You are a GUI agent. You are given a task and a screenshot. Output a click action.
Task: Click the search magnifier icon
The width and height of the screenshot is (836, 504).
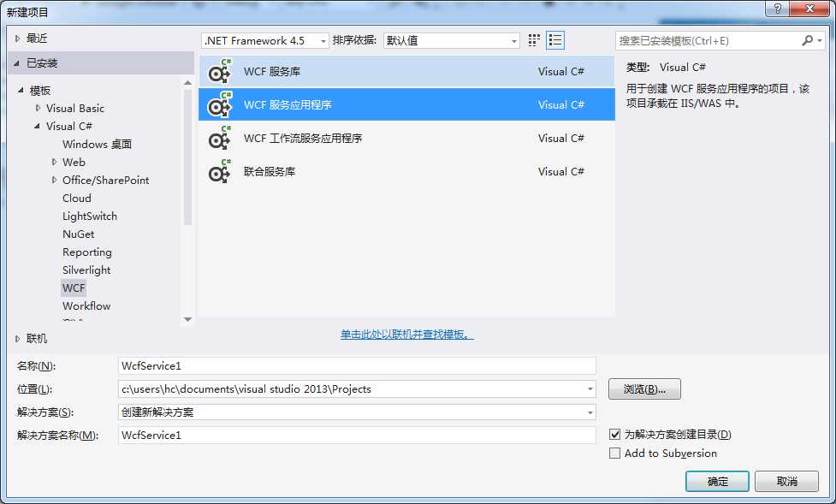pos(807,40)
